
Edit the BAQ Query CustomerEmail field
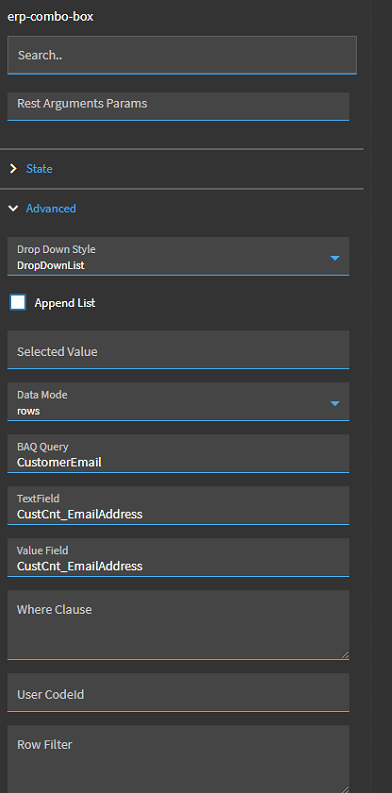(x=178, y=454)
